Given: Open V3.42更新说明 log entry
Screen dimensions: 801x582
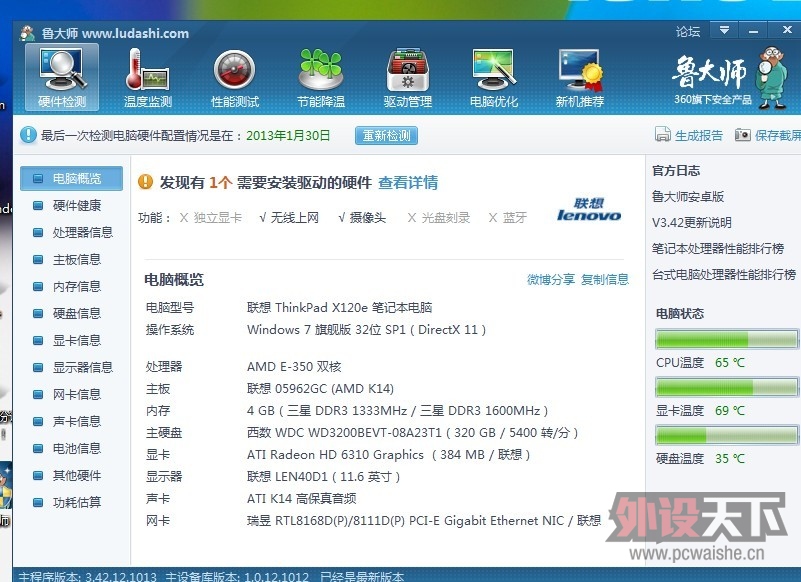Looking at the screenshot, I should [692, 223].
